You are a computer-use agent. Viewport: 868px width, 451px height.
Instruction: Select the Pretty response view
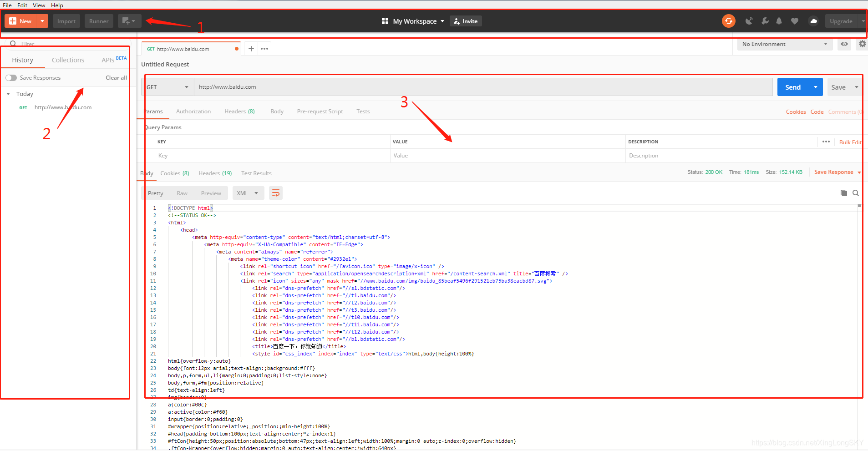(x=155, y=193)
